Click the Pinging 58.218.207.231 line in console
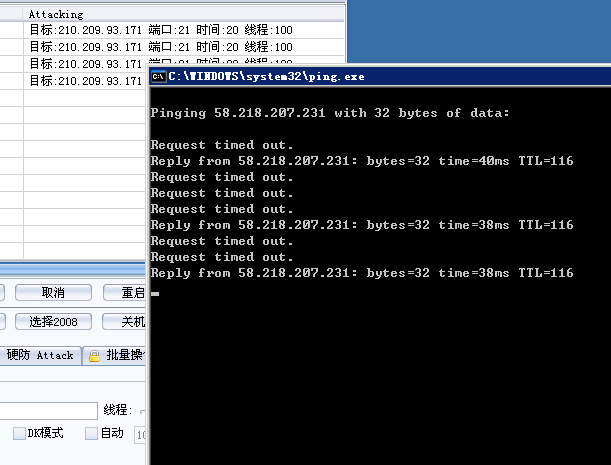 (330, 113)
